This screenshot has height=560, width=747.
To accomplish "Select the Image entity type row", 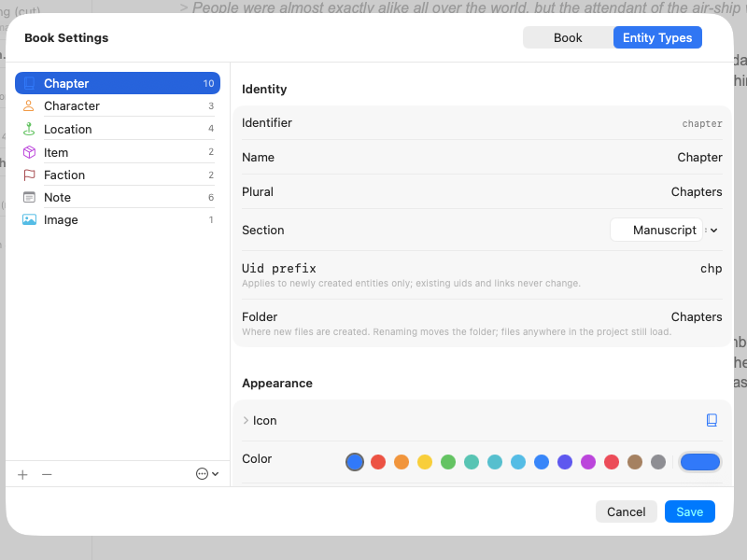I will (x=118, y=219).
